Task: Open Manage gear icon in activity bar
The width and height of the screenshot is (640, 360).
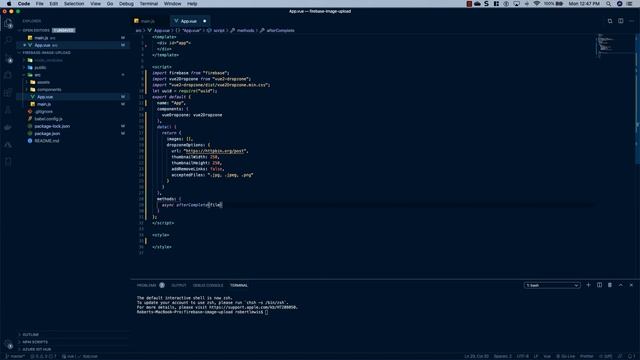Action: click(8, 344)
